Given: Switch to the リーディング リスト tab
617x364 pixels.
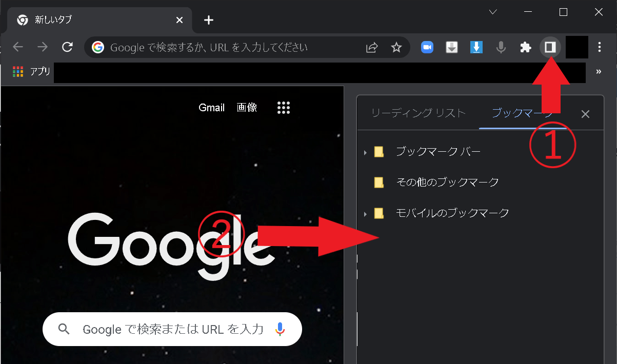Looking at the screenshot, I should point(419,113).
